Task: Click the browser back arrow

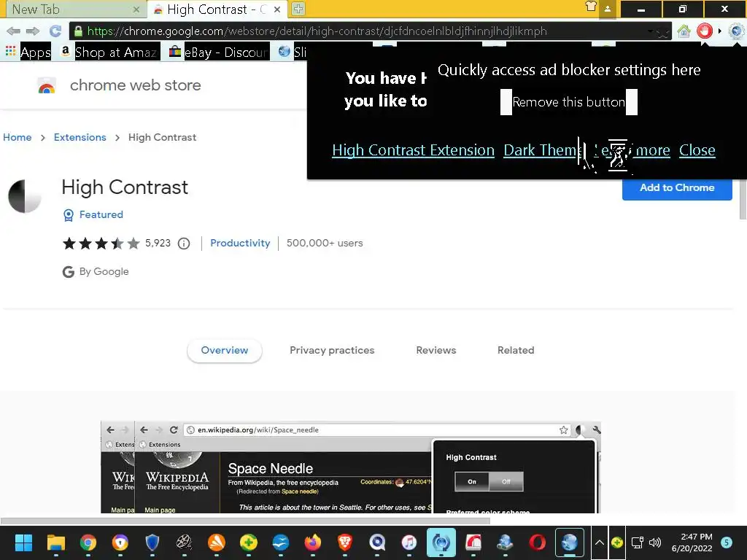Action: 13,31
